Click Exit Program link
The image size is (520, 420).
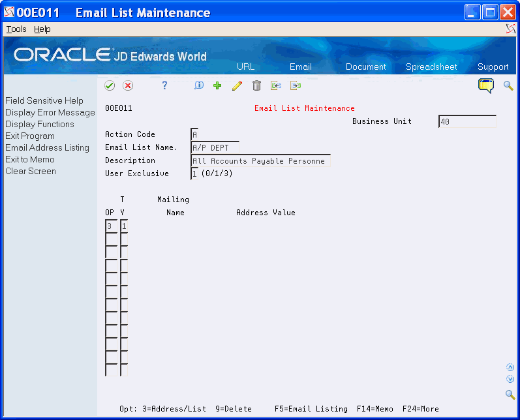(x=30, y=136)
